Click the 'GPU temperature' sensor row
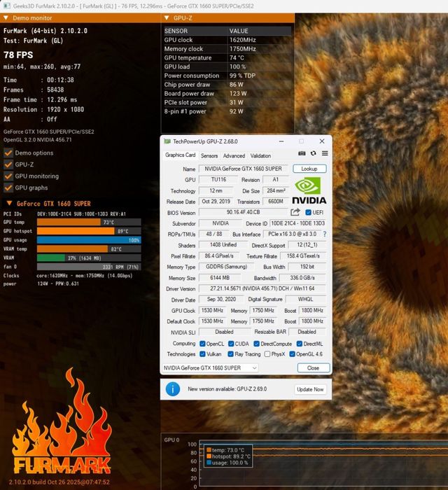Screen dimensions: 448x490 coord(227,58)
